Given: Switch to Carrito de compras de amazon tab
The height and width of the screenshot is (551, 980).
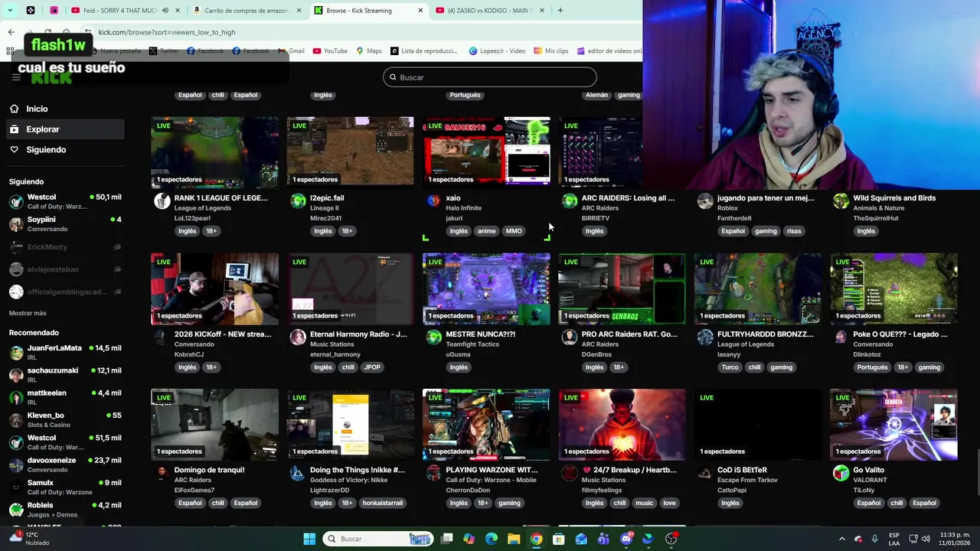Looking at the screenshot, I should tap(247, 11).
